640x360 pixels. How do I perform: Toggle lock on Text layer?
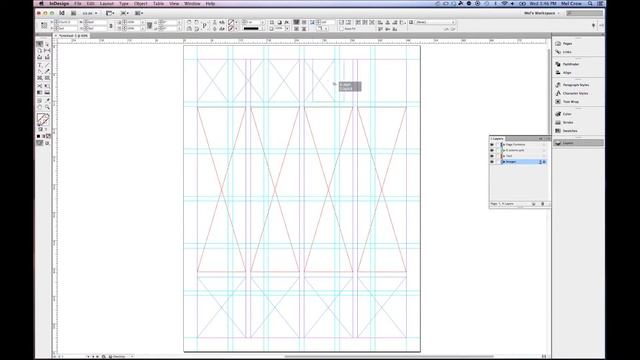click(x=497, y=156)
